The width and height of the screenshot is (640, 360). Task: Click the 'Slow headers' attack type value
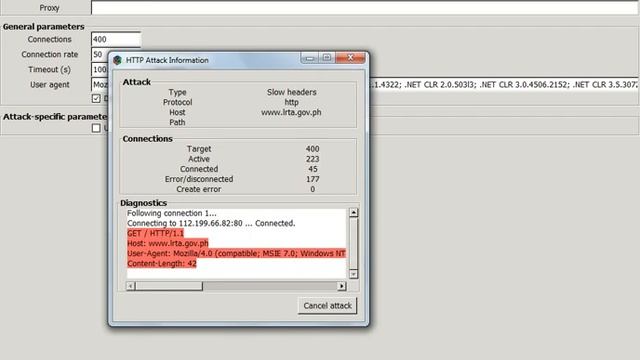pos(291,92)
